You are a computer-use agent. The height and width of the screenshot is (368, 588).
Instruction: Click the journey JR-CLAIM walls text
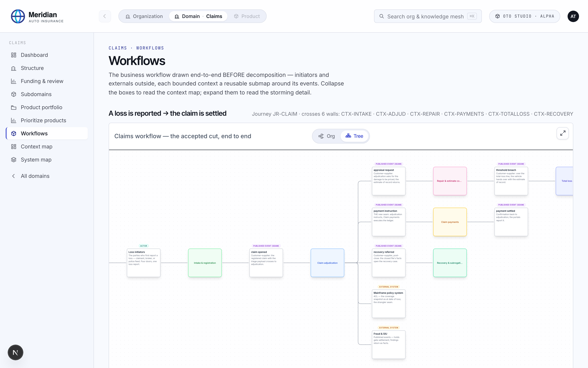click(412, 114)
